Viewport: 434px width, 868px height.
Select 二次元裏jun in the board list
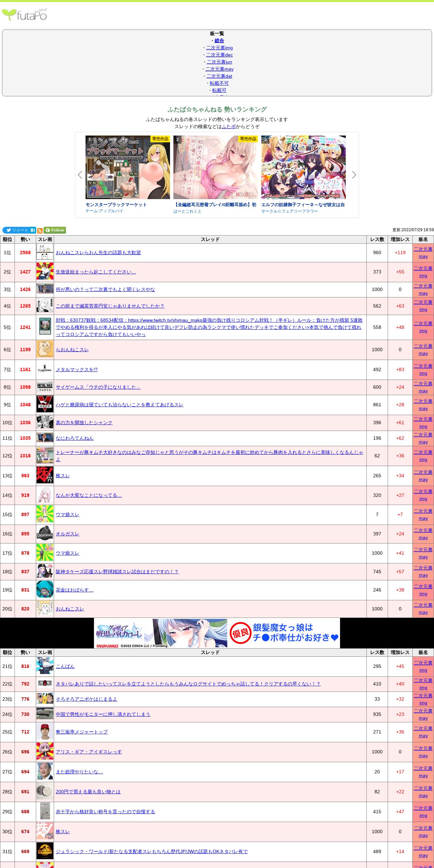219,62
